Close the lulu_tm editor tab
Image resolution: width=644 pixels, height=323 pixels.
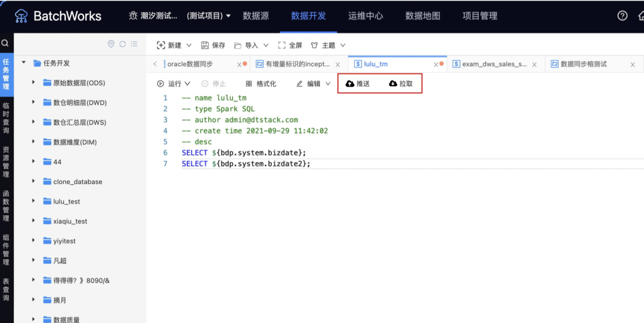point(436,64)
